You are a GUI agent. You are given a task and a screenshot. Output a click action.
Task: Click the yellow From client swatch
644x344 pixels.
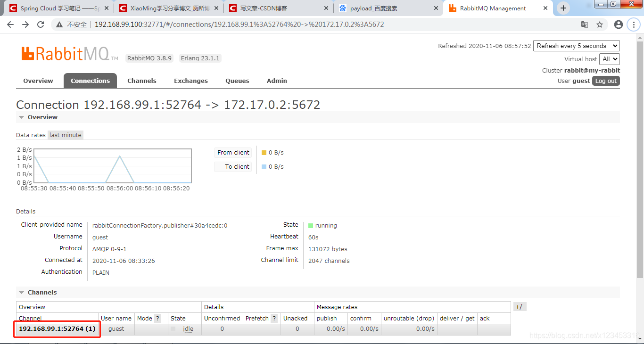[x=264, y=153]
